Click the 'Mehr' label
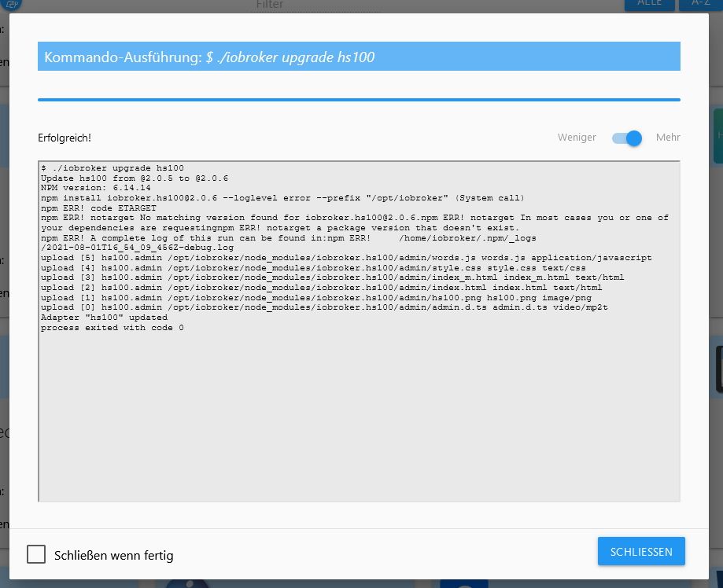The width and height of the screenshot is (723, 588). 668,138
